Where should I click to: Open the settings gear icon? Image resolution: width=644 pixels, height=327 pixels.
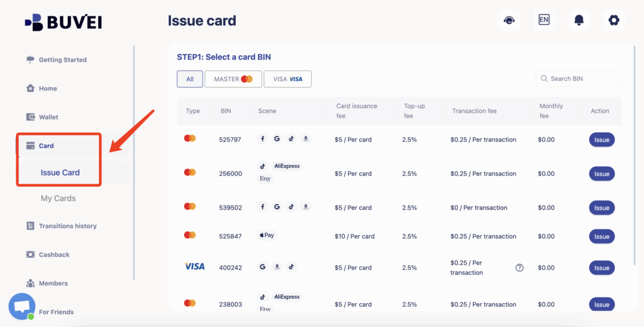614,20
